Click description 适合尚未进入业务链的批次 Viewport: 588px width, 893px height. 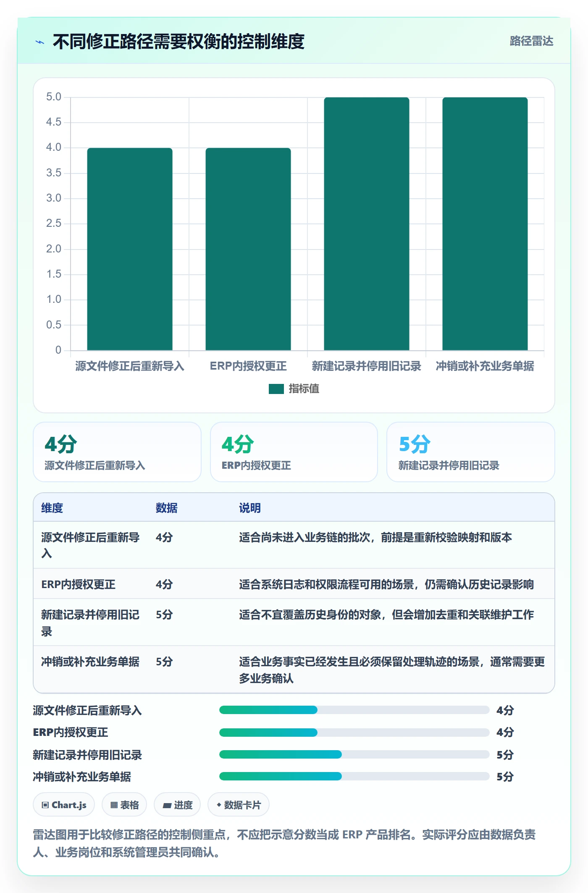click(375, 537)
